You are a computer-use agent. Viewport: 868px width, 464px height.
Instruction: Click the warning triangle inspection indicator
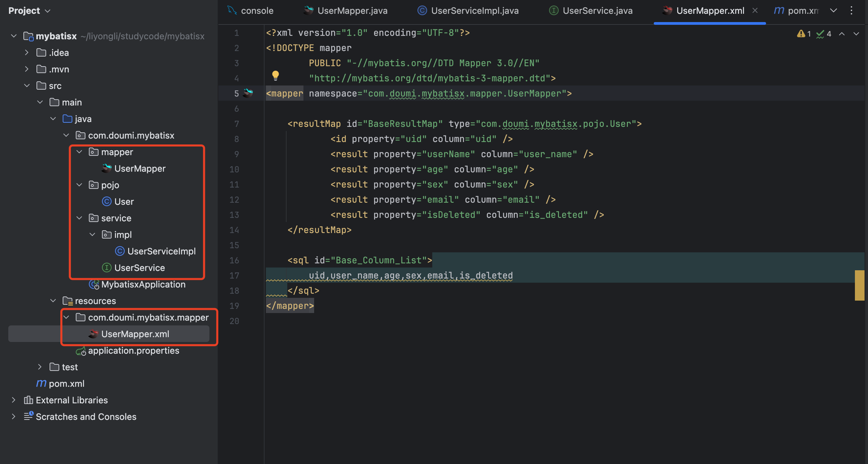(x=801, y=34)
